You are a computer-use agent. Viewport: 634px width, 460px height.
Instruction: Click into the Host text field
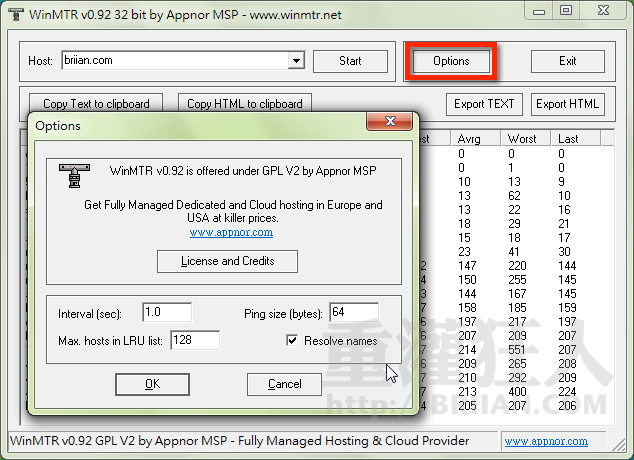point(173,62)
